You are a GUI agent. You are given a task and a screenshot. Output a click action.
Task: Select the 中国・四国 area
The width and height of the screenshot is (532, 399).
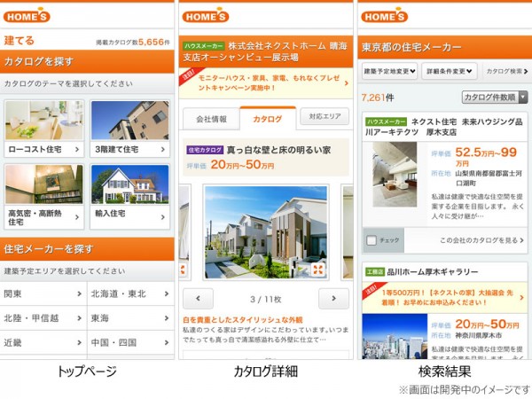[130, 342]
